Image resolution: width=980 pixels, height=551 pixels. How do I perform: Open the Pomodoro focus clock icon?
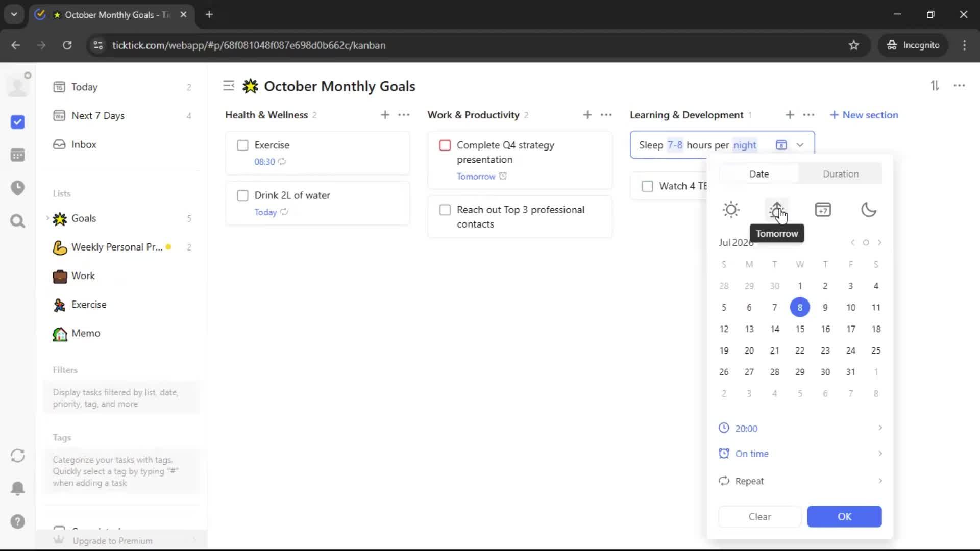[18, 188]
